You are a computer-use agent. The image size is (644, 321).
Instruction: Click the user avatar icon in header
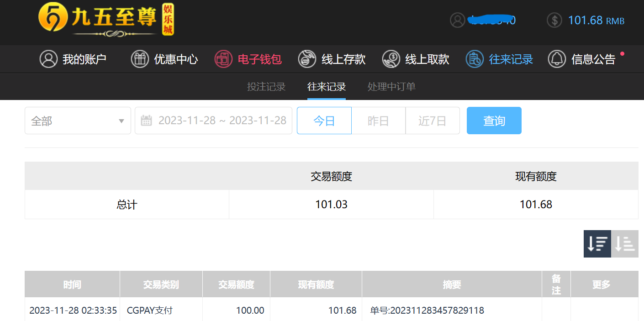pyautogui.click(x=457, y=20)
